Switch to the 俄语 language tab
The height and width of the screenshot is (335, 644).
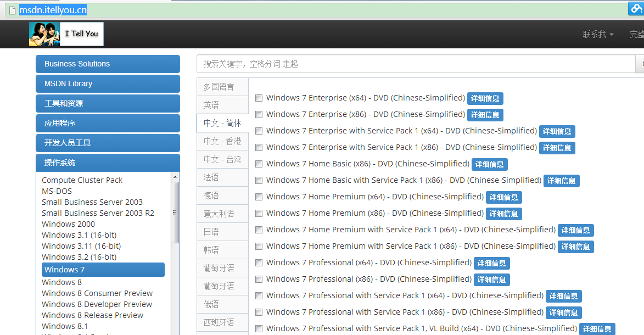pyautogui.click(x=222, y=304)
